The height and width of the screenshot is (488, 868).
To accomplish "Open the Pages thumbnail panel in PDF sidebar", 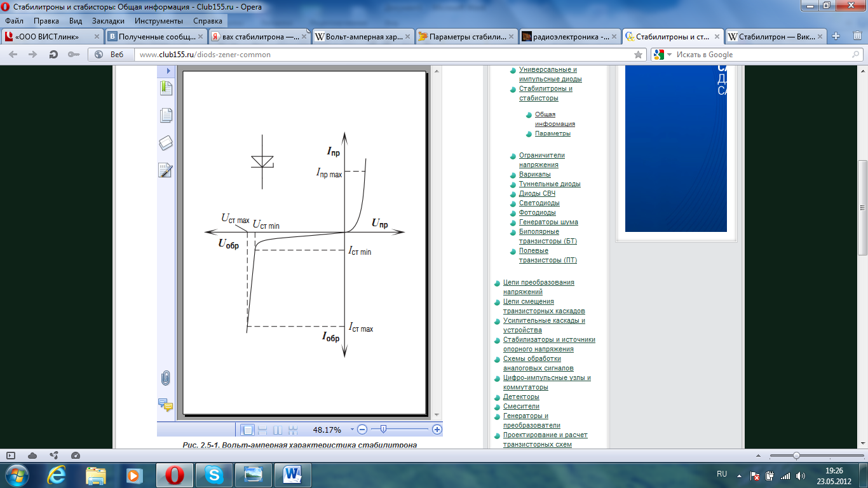I will [166, 88].
